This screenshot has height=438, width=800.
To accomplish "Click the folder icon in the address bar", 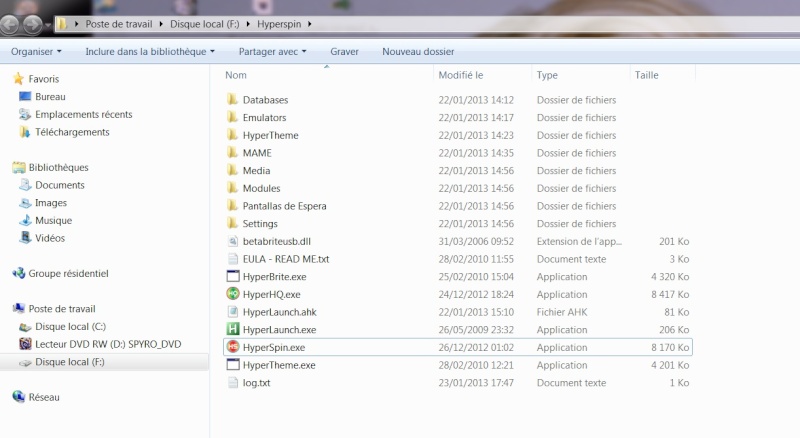I will (x=62, y=24).
